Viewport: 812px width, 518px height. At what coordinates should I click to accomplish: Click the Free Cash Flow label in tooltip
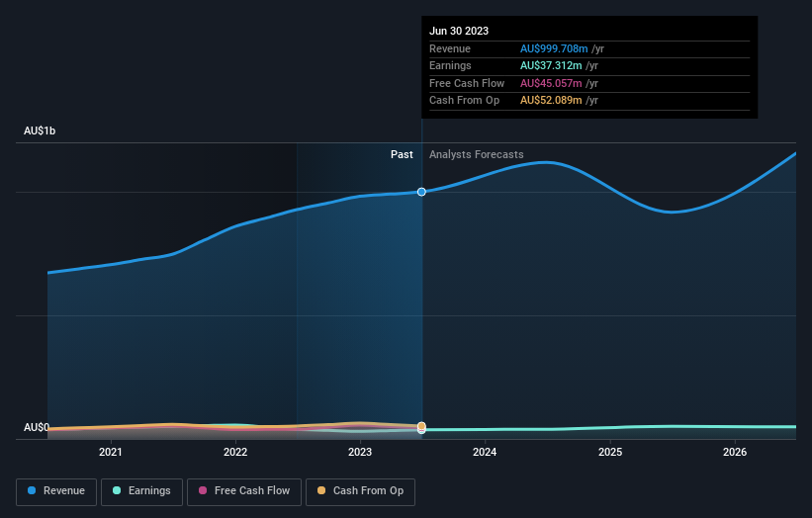(467, 83)
